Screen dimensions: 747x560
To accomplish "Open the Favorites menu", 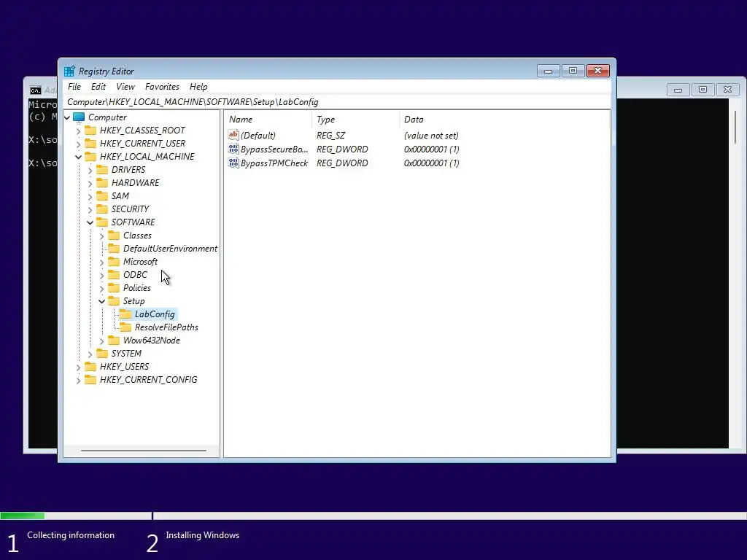I will tap(162, 86).
